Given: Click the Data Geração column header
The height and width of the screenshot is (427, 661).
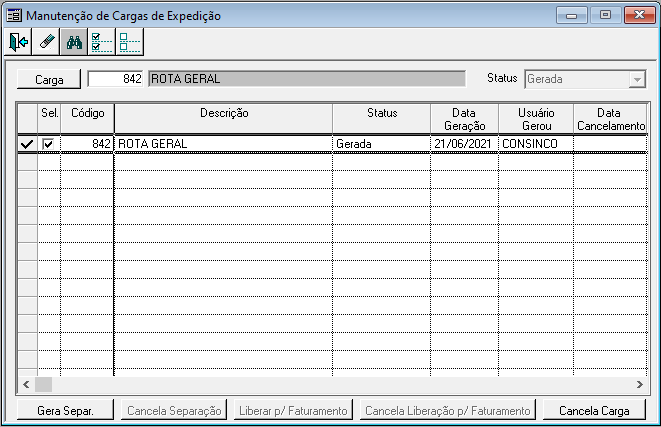Looking at the screenshot, I should 464,119.
